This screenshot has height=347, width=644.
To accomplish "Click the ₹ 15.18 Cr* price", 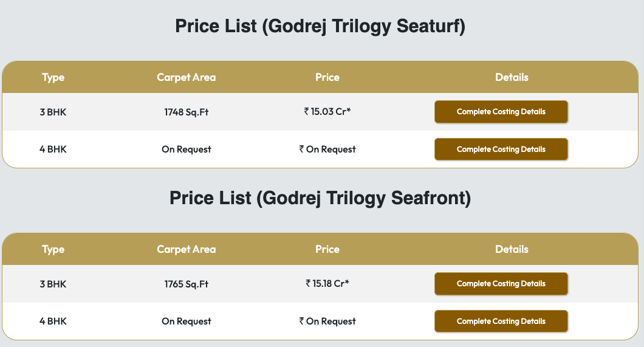I will [327, 284].
